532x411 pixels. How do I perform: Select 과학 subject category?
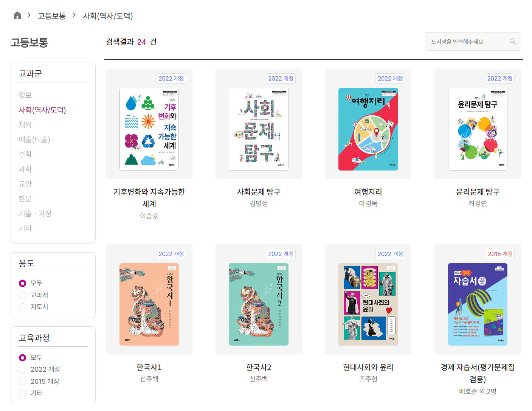pyautogui.click(x=25, y=169)
